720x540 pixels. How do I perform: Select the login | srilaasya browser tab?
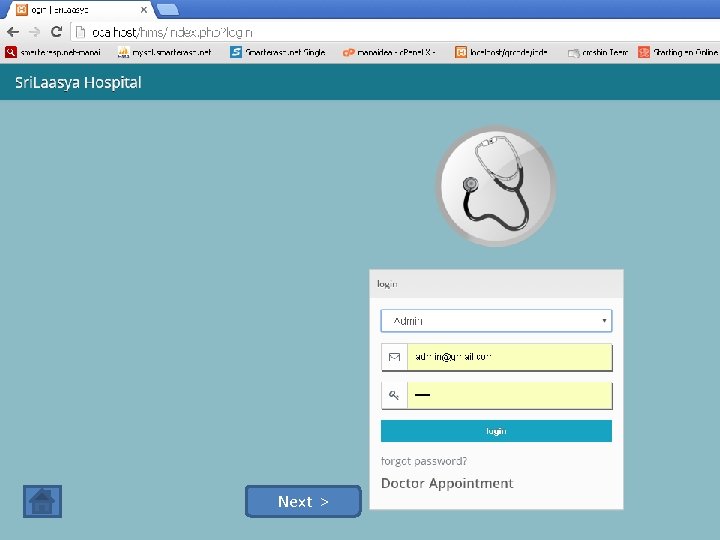coord(80,10)
